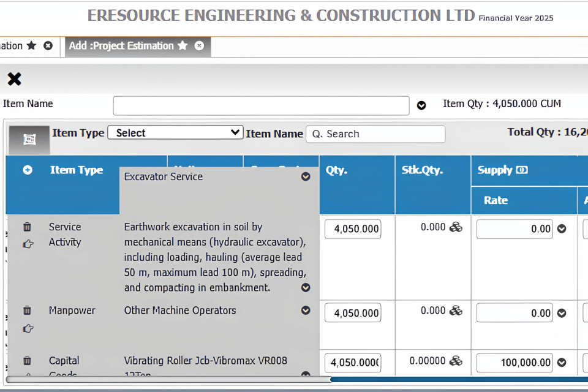Favorite the Add :Project Estimation tab star
Image resolution: width=588 pixels, height=392 pixels.
[x=183, y=45]
